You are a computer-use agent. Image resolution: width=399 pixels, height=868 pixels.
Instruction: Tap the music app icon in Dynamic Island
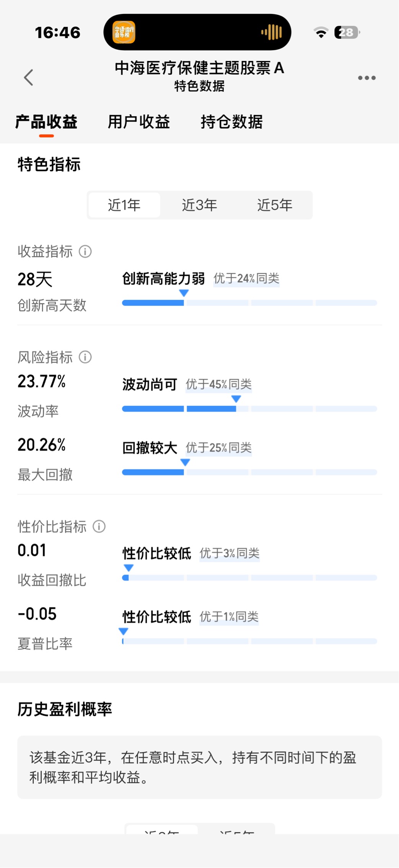tap(124, 32)
